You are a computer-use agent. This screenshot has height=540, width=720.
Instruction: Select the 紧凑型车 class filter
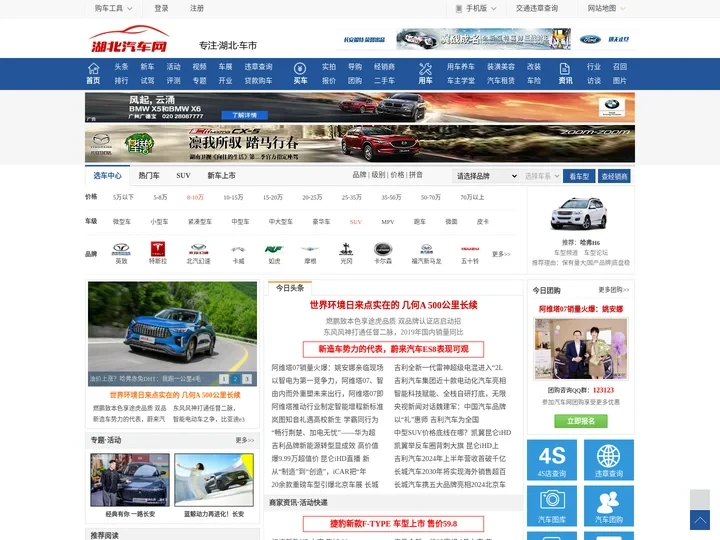click(200, 222)
